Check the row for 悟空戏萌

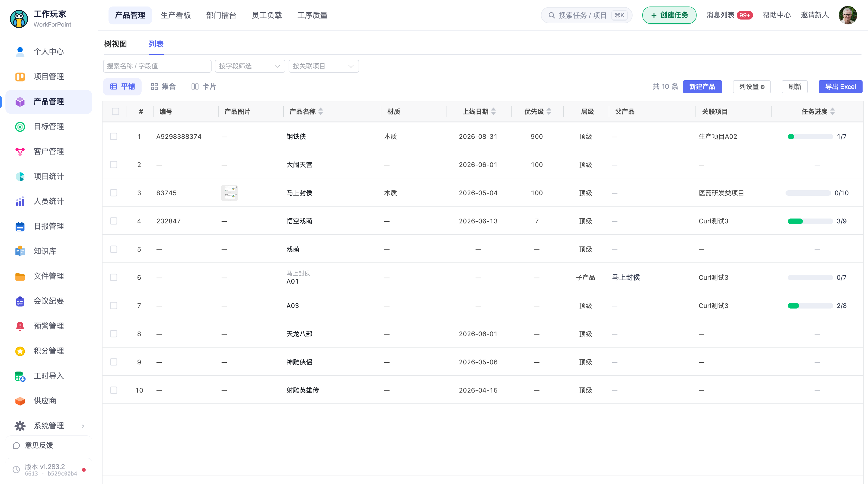click(x=114, y=221)
